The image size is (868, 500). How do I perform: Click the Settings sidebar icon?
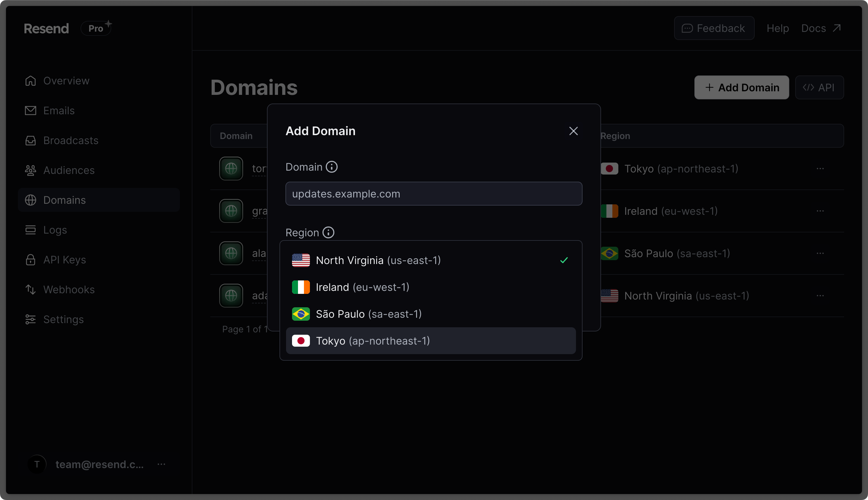(30, 319)
